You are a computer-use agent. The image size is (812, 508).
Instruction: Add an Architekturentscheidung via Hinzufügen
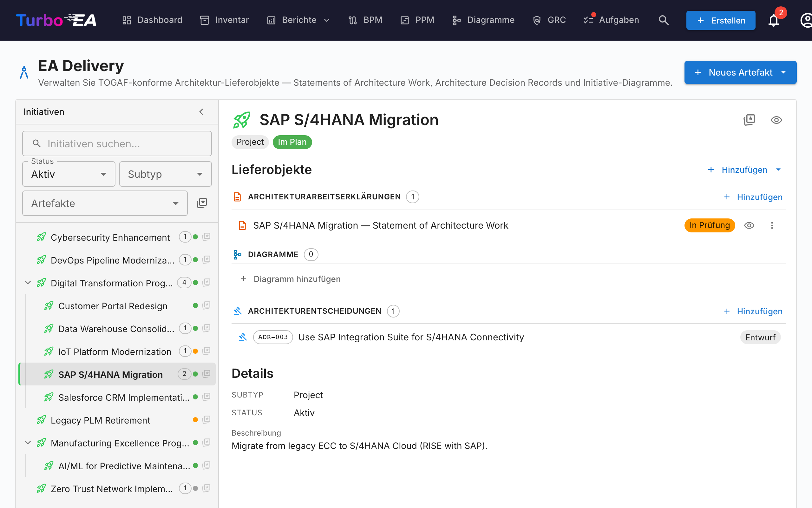coord(753,311)
